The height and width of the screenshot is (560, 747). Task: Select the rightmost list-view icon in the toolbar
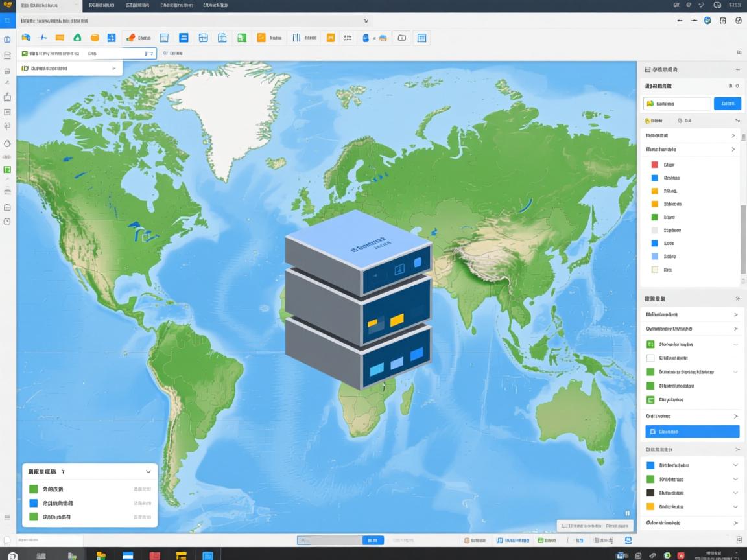click(421, 38)
